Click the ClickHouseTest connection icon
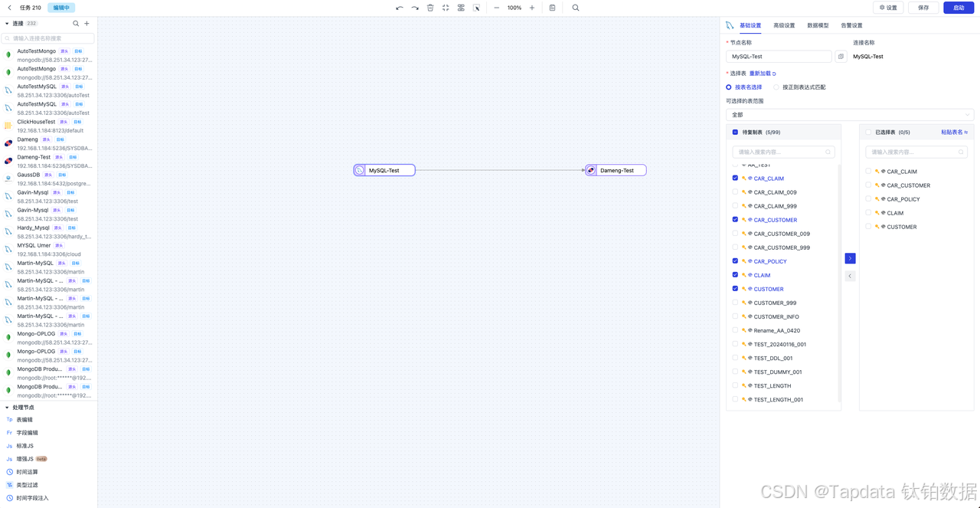 pos(8,126)
